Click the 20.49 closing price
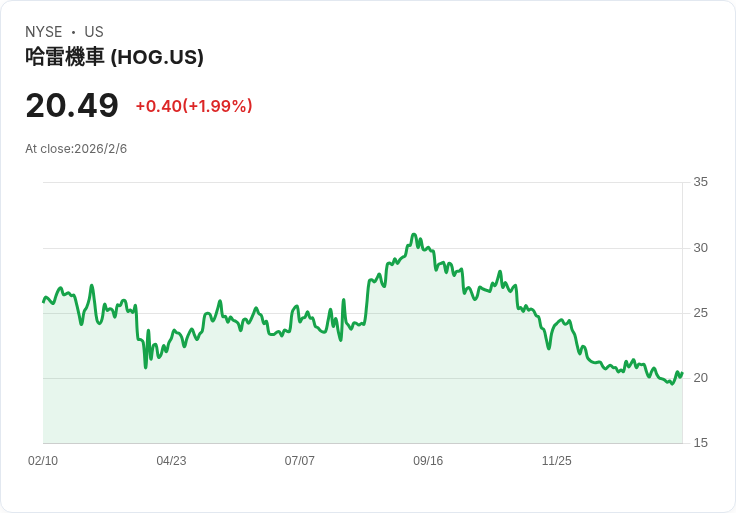 point(72,106)
